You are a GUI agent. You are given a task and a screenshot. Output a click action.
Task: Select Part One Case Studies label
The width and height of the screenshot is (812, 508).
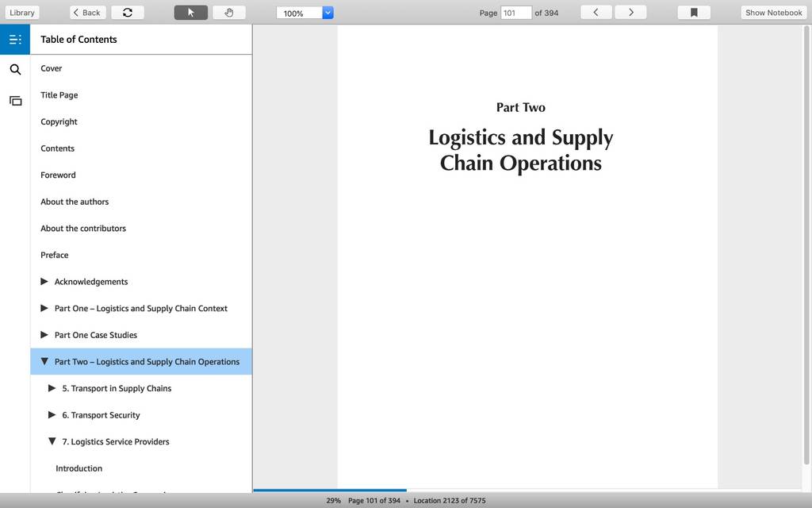click(96, 335)
